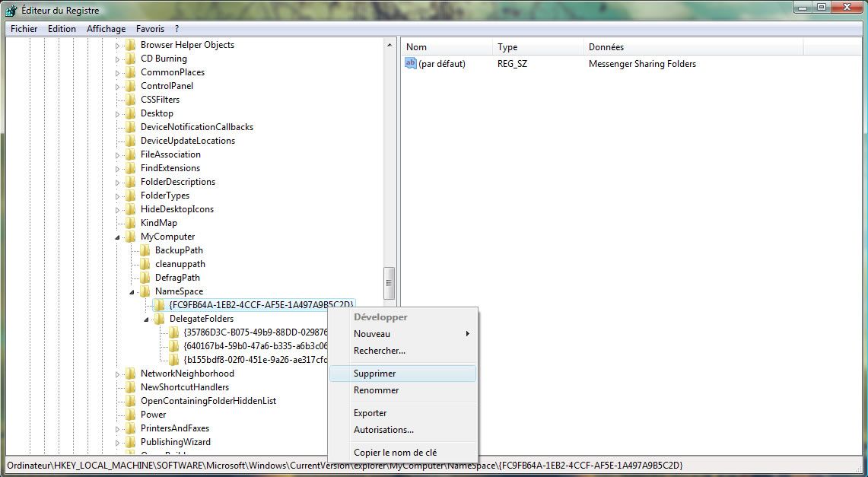Click the BackupPath folder icon
Image resolution: width=868 pixels, height=477 pixels.
pos(145,250)
